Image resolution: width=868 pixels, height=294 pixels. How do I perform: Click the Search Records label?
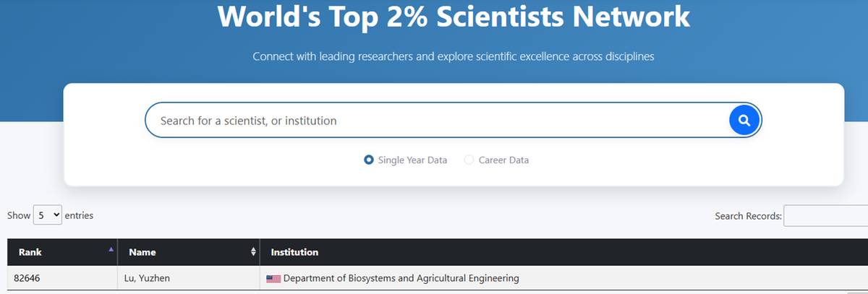coord(748,216)
